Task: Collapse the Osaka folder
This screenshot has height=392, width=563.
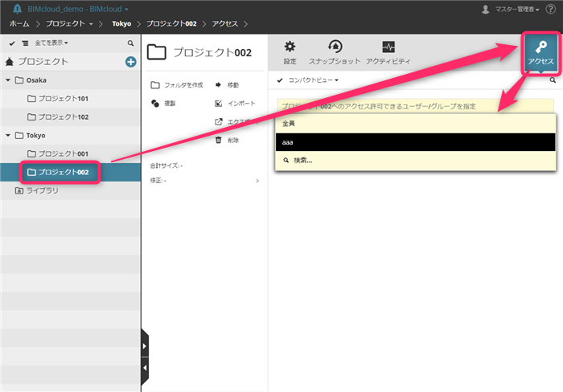Action: coord(8,80)
